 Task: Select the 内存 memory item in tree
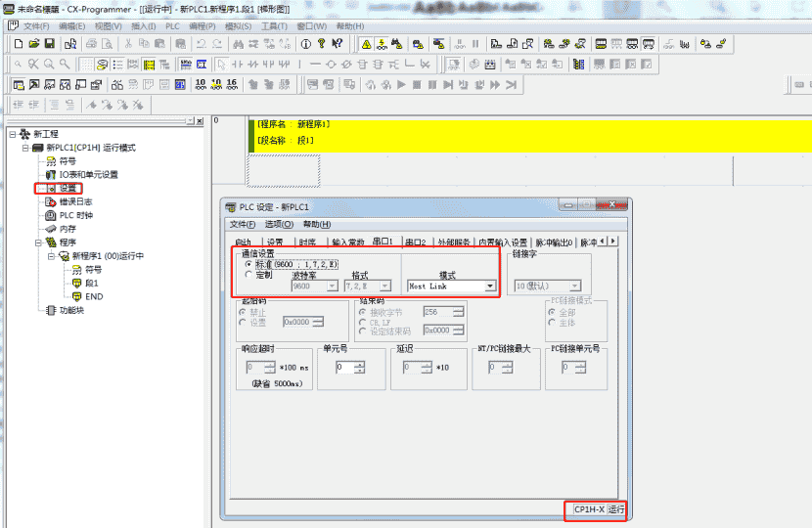click(x=68, y=229)
